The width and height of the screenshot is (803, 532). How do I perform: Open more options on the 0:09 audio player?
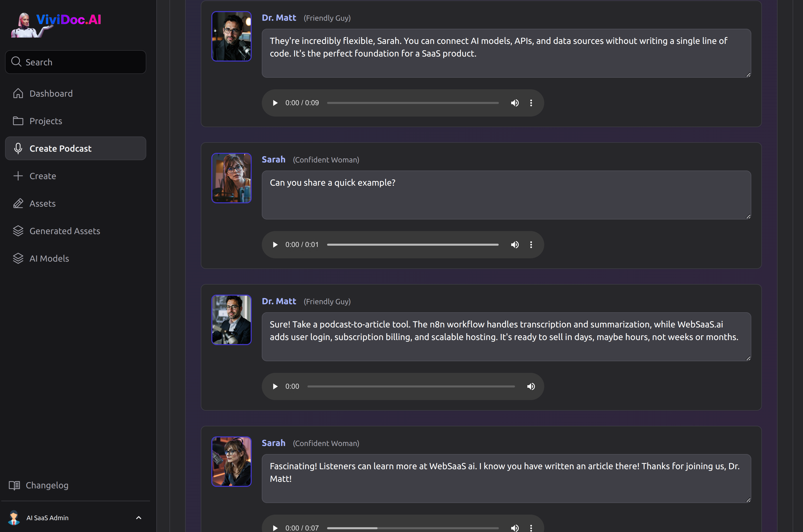pyautogui.click(x=531, y=103)
